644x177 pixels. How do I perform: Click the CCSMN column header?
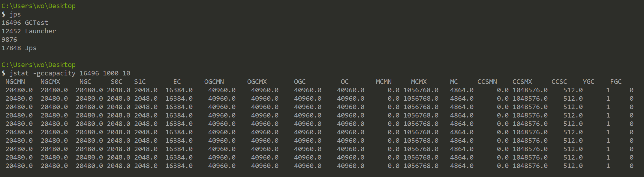point(487,82)
